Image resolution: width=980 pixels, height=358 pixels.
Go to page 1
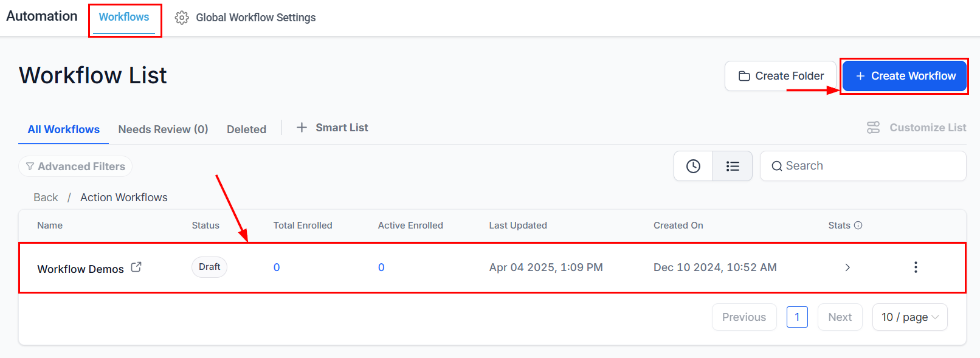click(x=797, y=317)
